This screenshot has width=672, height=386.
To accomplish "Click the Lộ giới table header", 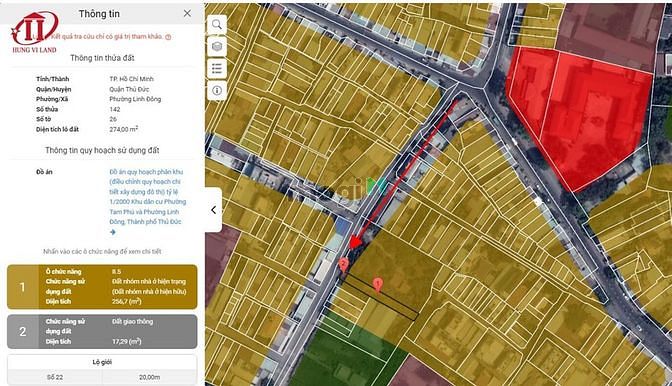I will 102,362.
